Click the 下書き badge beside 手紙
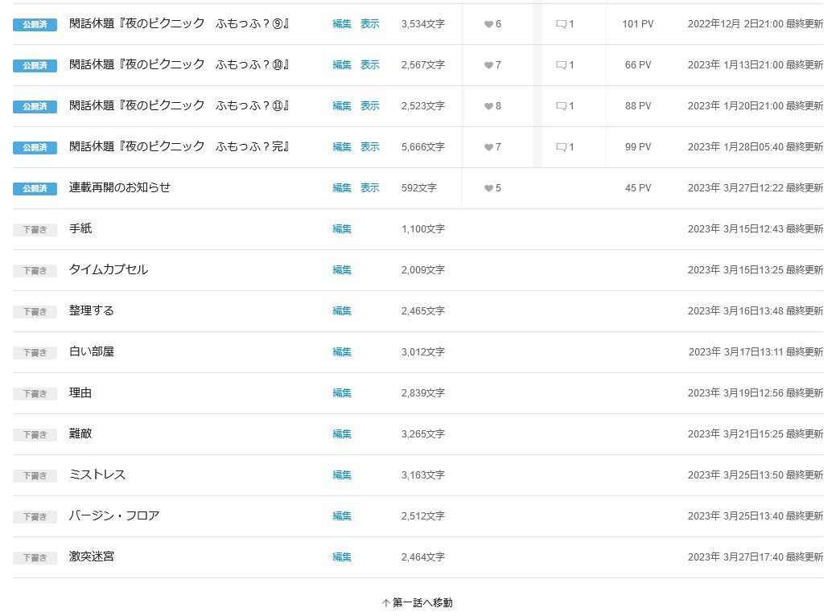This screenshot has width=840, height=616. coord(35,229)
